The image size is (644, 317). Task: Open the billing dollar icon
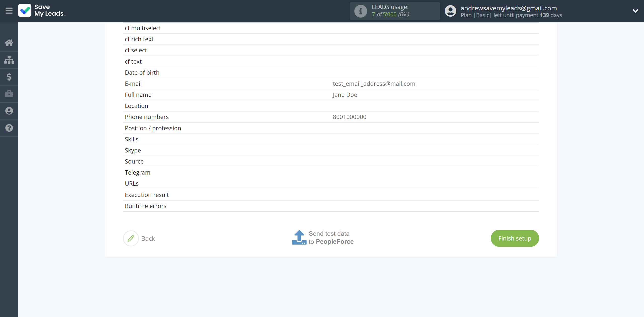(x=9, y=77)
